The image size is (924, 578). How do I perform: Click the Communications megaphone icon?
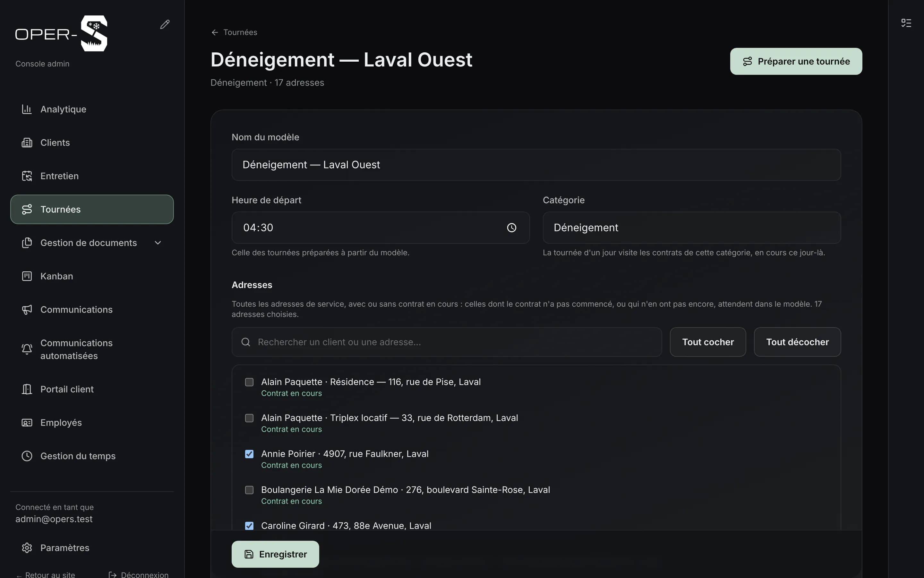pos(27,310)
